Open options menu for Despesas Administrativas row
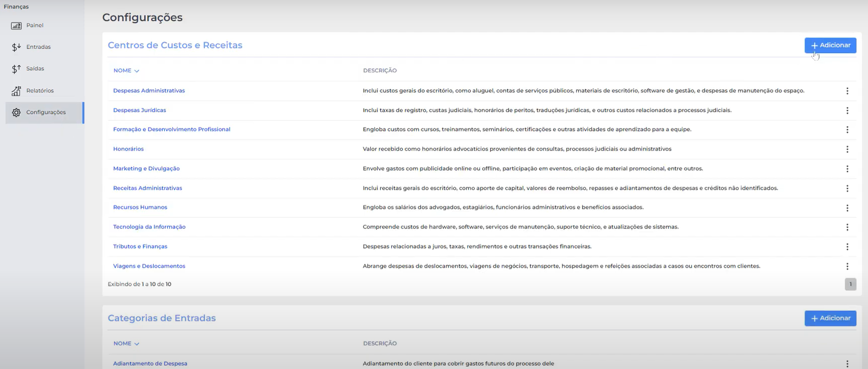The height and width of the screenshot is (369, 868). 847,91
